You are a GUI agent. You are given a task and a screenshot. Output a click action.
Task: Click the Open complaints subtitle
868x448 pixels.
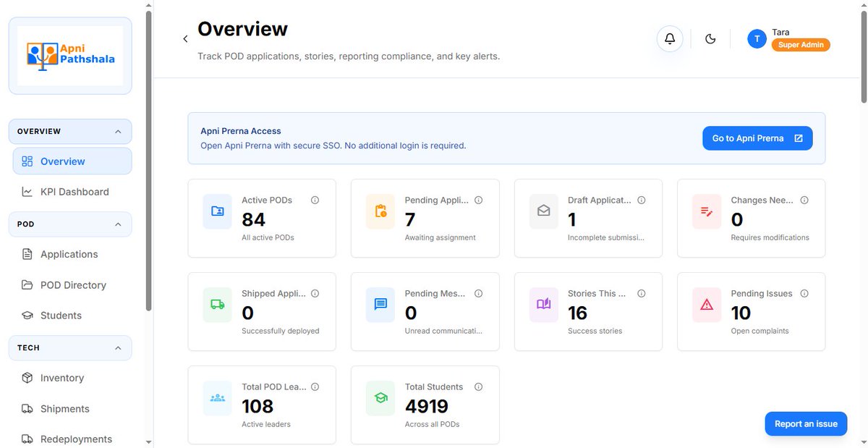[x=759, y=331]
